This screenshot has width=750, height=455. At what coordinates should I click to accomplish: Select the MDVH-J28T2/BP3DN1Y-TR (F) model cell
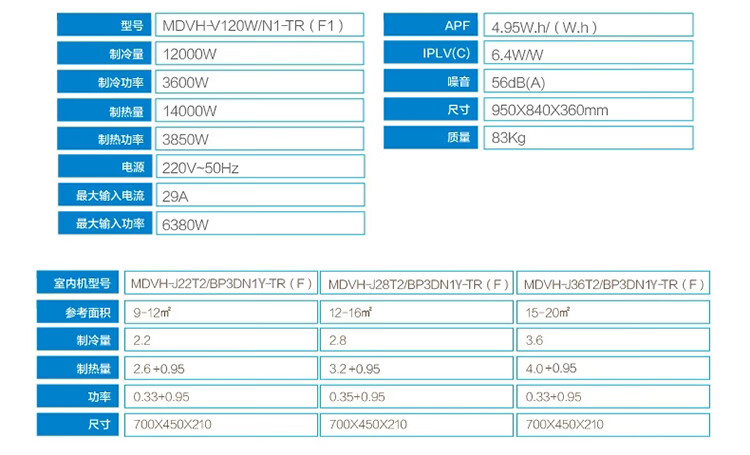coord(417,282)
